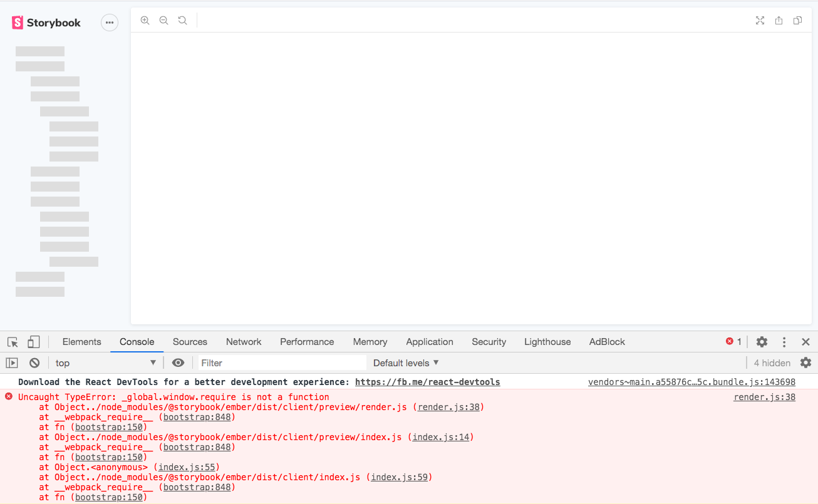Reset zoom using the Storybook toolbar icon
This screenshot has width=818, height=504.
pos(182,20)
